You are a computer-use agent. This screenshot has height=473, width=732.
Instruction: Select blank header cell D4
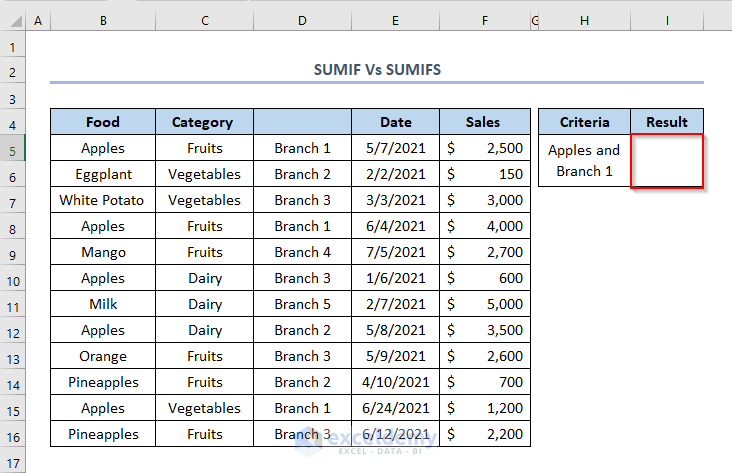tap(302, 122)
